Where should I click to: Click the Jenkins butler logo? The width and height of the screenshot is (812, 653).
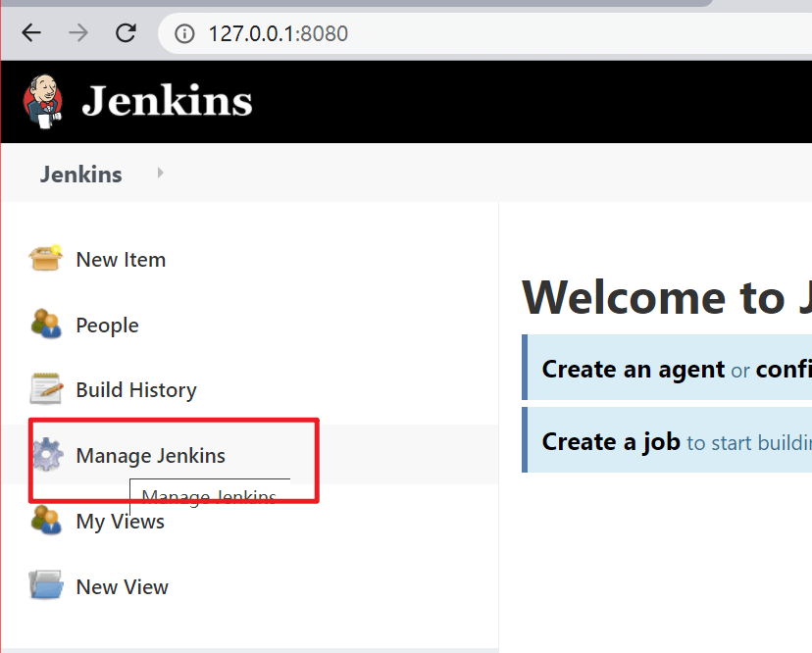43,102
